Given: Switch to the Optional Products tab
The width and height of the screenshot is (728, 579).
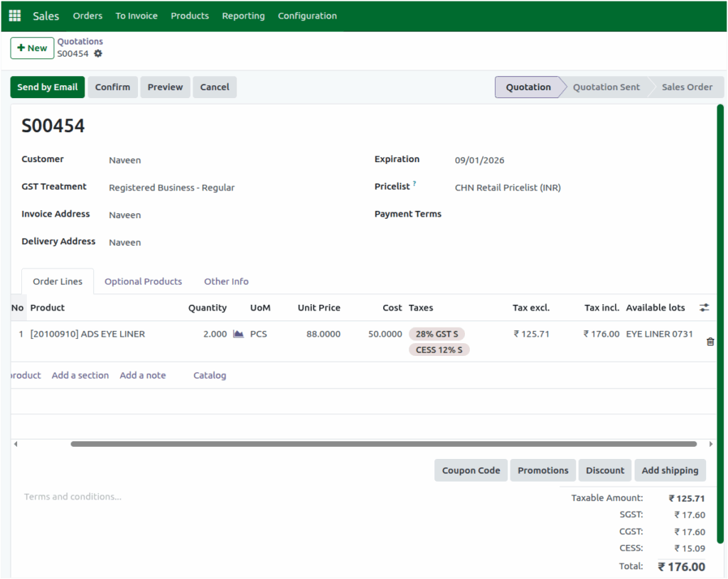Looking at the screenshot, I should [x=143, y=281].
